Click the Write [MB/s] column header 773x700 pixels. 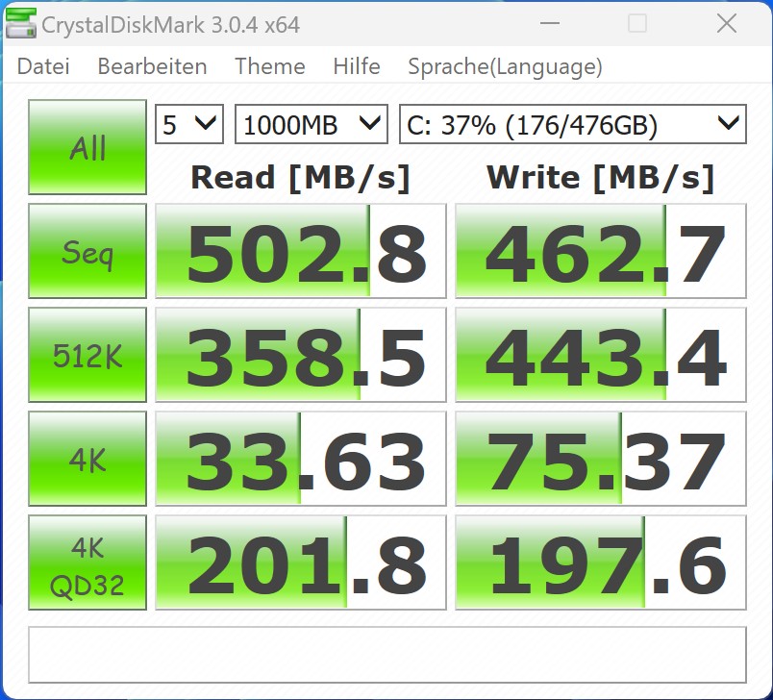pos(601,178)
